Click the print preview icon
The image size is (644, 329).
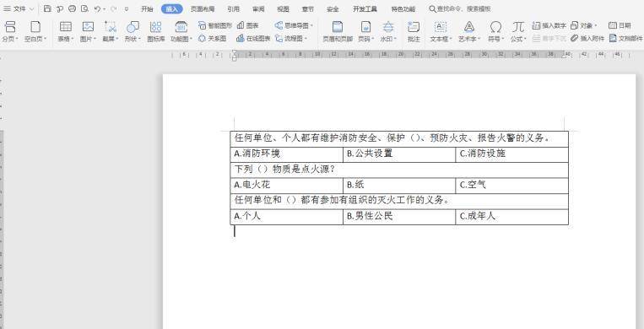pyautogui.click(x=84, y=8)
